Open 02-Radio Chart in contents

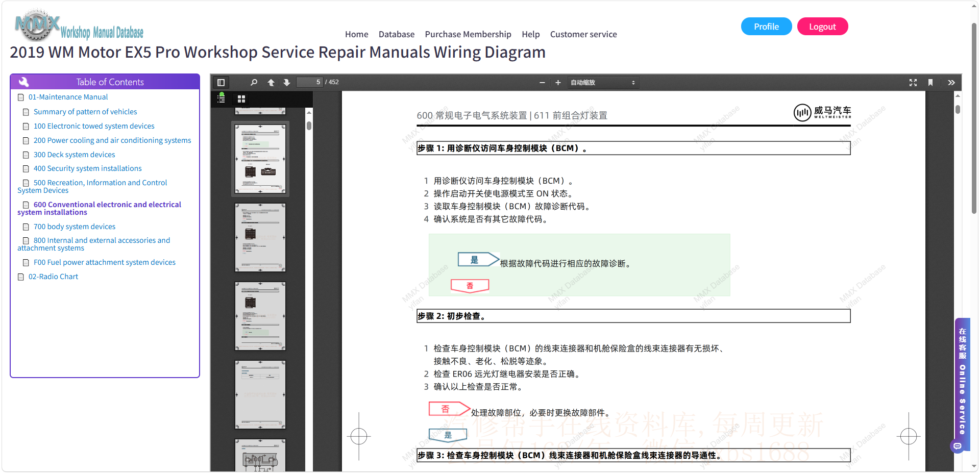click(53, 277)
